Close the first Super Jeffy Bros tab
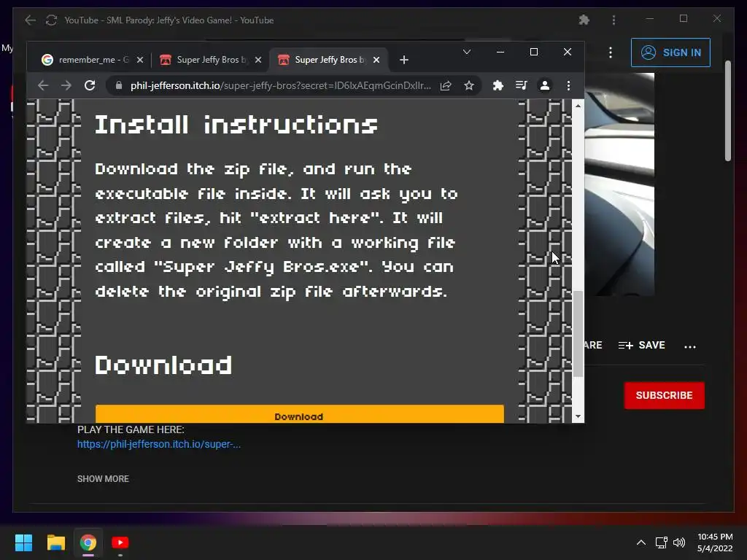 [258, 60]
